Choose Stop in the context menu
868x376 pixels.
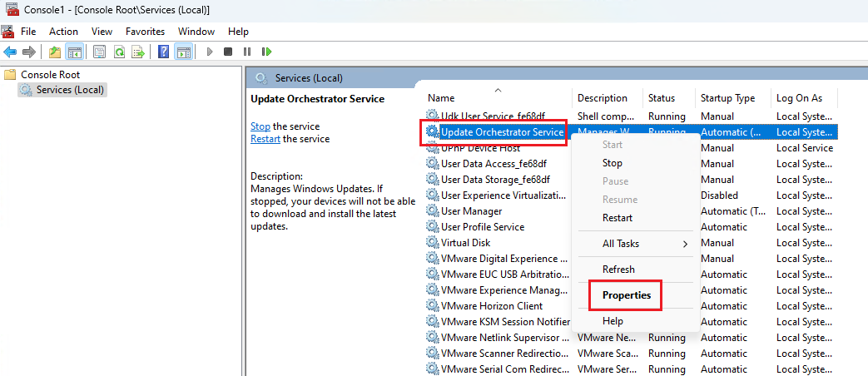(x=613, y=163)
